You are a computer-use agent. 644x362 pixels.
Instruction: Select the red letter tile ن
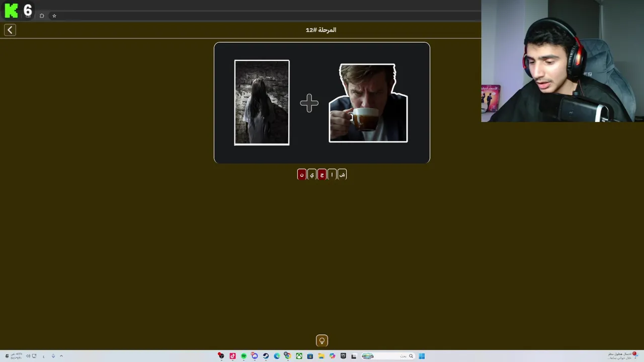coord(301,174)
